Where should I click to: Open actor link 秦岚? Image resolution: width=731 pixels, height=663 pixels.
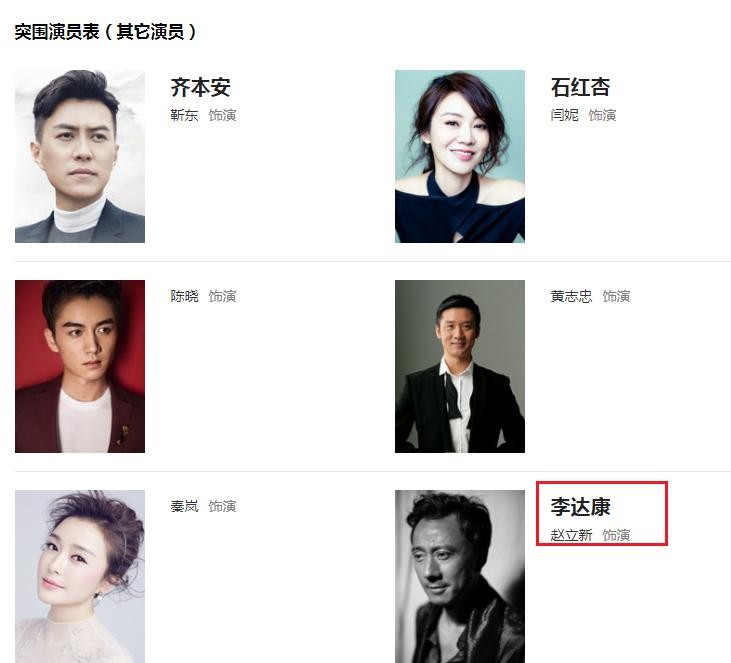click(184, 506)
